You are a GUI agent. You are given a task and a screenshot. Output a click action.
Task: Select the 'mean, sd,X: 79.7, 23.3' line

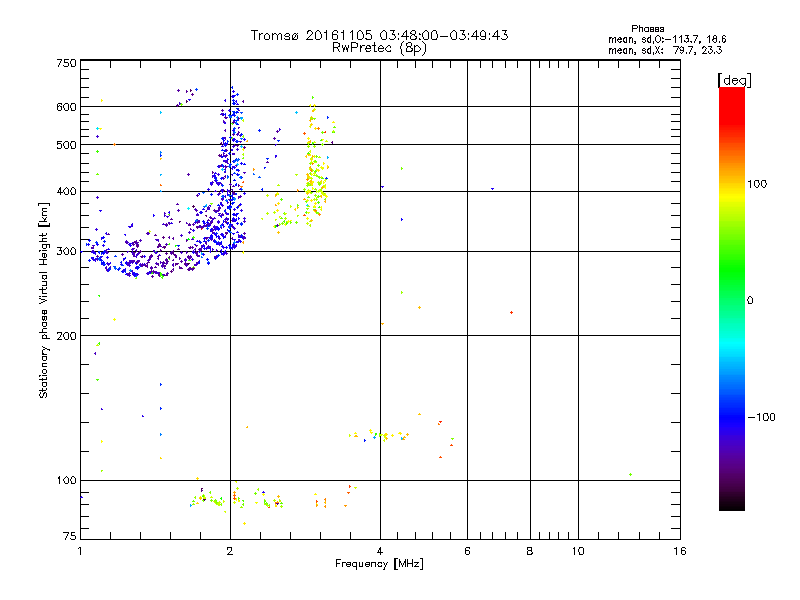[x=665, y=50]
